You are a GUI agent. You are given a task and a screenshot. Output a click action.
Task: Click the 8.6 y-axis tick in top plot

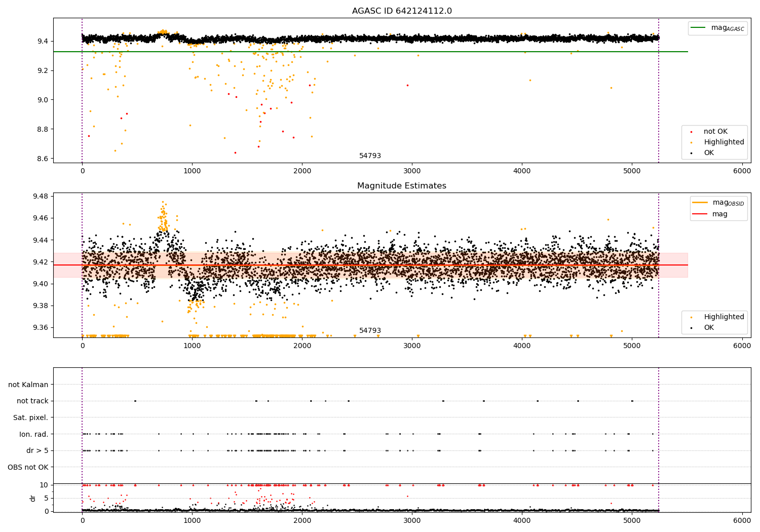43,159
